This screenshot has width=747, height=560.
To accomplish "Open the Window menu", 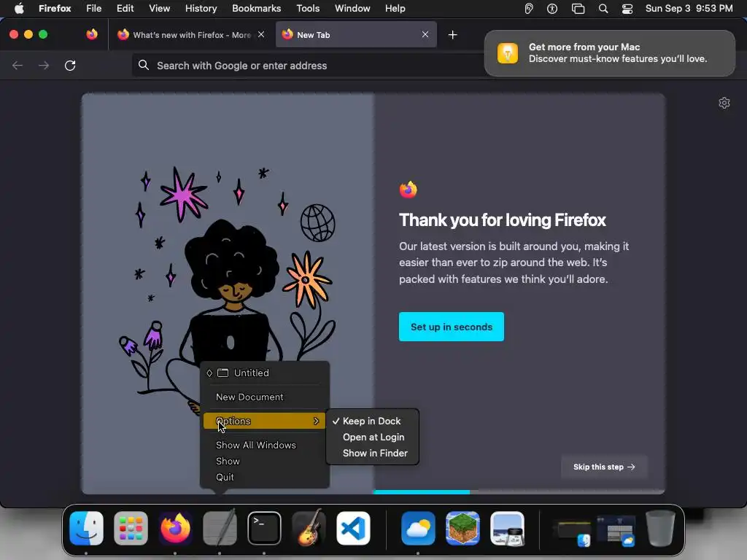I will pyautogui.click(x=352, y=9).
